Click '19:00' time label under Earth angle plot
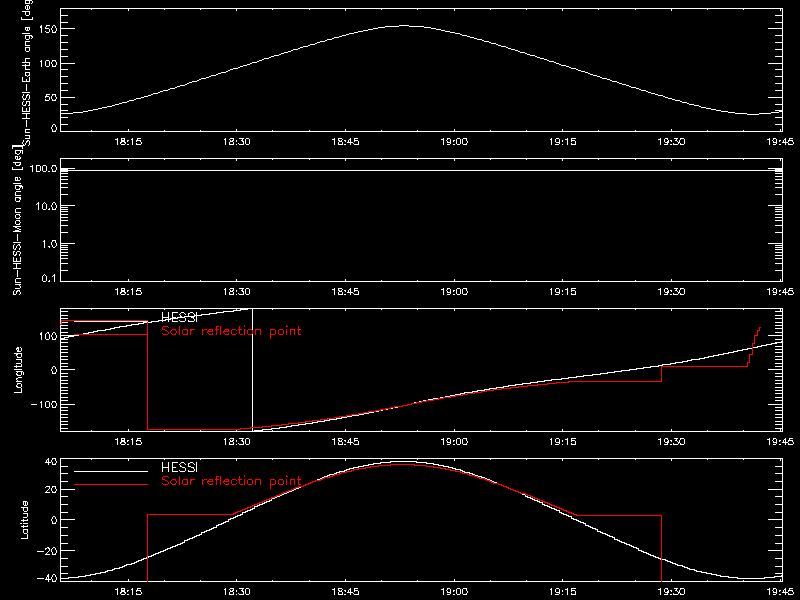This screenshot has width=800, height=600. point(454,142)
